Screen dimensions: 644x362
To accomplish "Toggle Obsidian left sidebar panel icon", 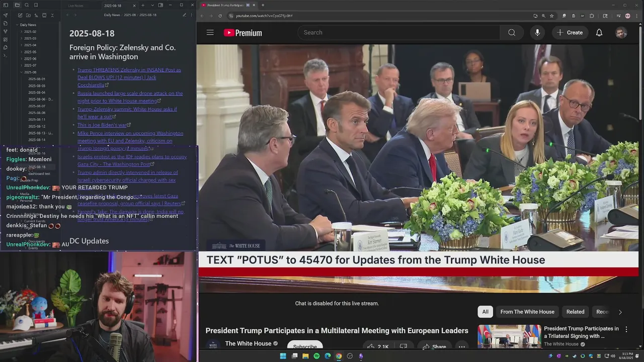I will pos(6,5).
